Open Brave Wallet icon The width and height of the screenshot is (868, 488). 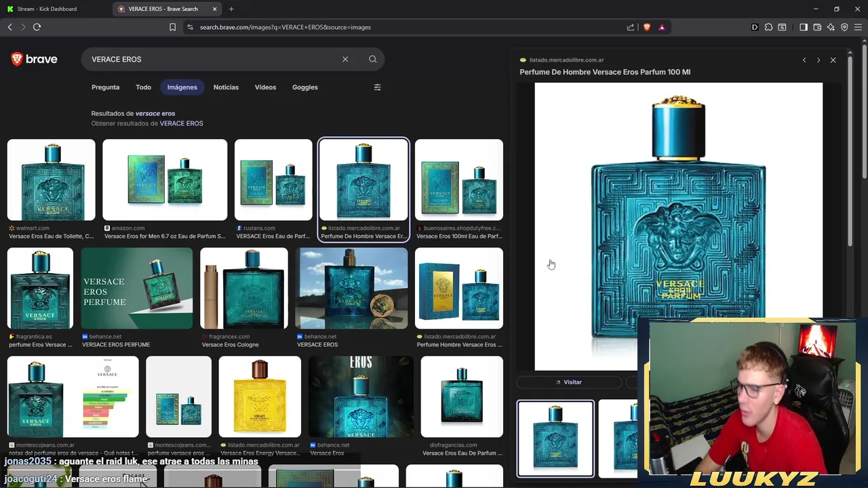pyautogui.click(x=817, y=27)
